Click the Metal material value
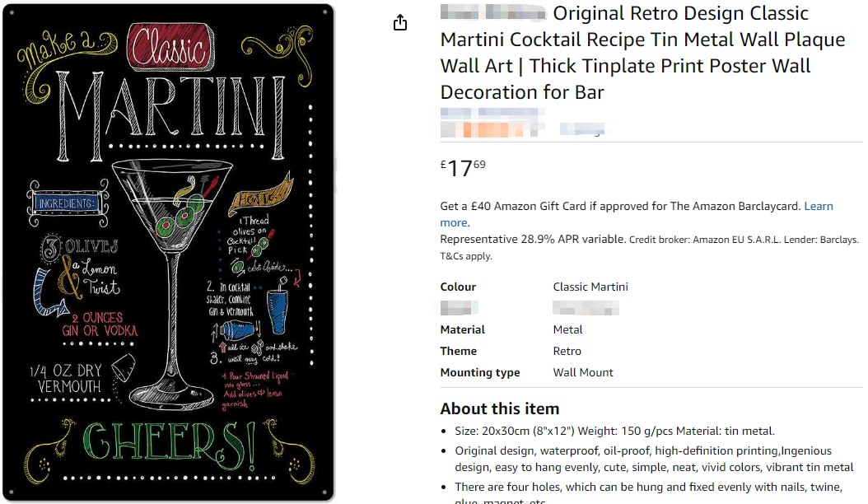The image size is (868, 504). click(567, 329)
